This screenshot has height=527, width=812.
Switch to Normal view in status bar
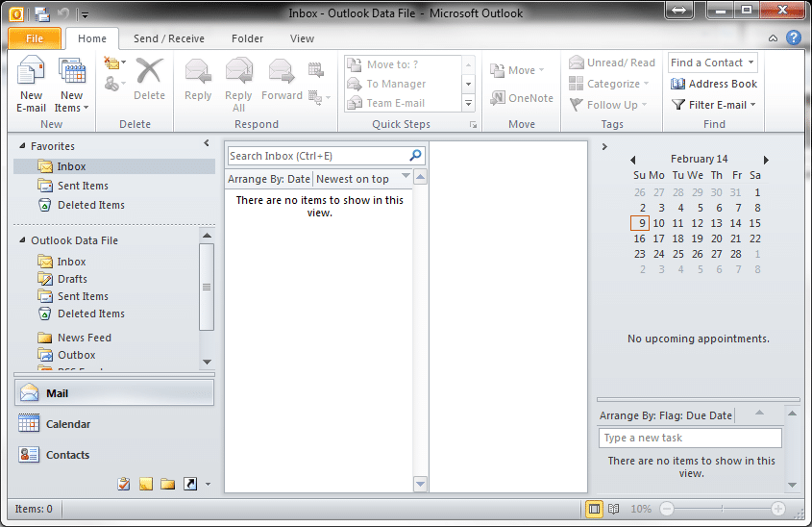click(x=594, y=509)
